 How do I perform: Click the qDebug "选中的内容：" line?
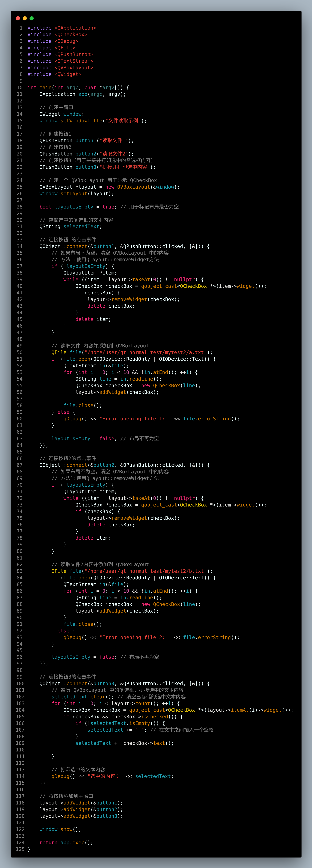click(x=112, y=776)
